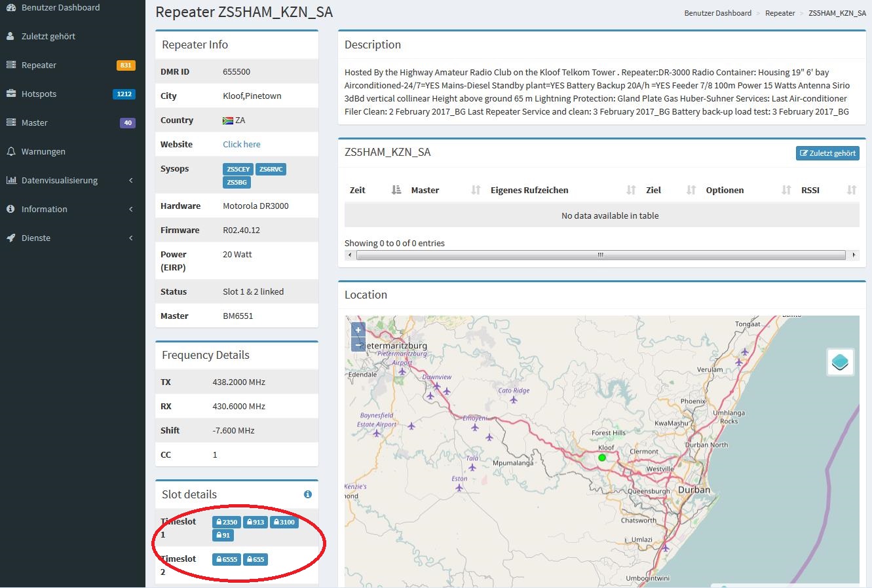Open sysop ZS5CEY profile
Screen dimensions: 872x588
point(238,169)
